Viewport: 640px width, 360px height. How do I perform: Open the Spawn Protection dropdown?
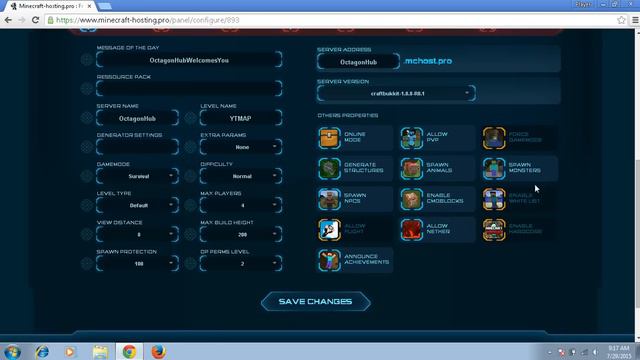(x=138, y=264)
